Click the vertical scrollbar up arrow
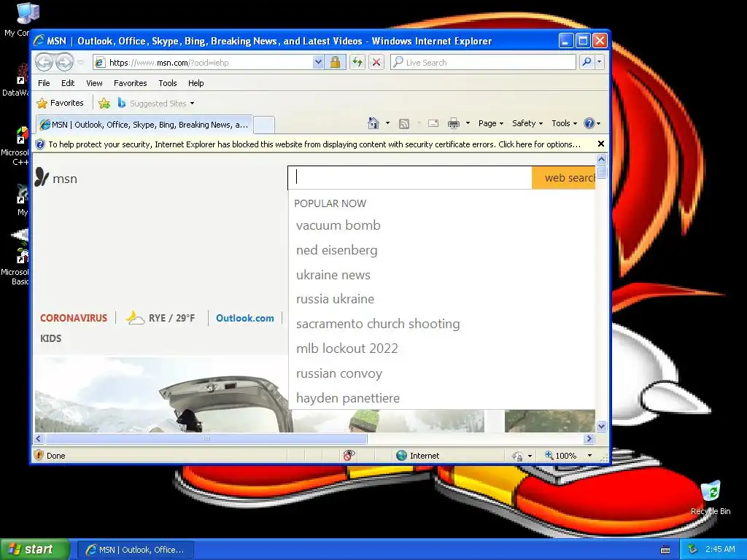This screenshot has width=747, height=560. (x=601, y=159)
